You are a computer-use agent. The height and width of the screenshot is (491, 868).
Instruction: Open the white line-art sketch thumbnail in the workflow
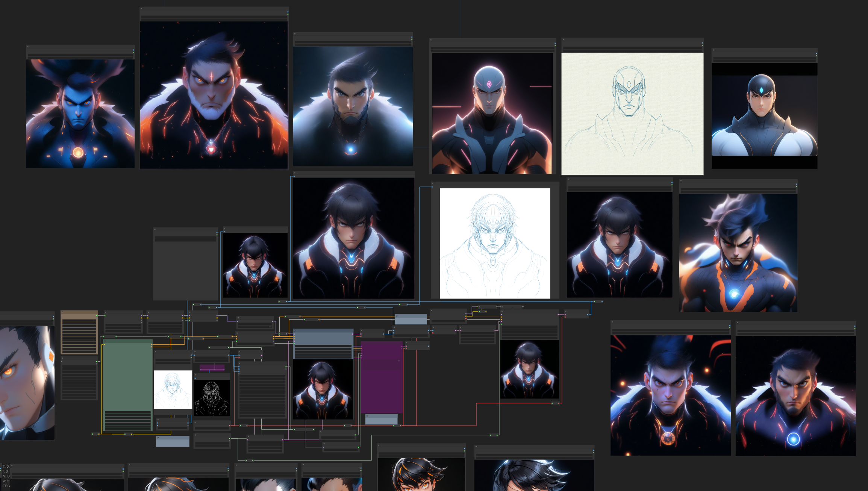tap(173, 389)
